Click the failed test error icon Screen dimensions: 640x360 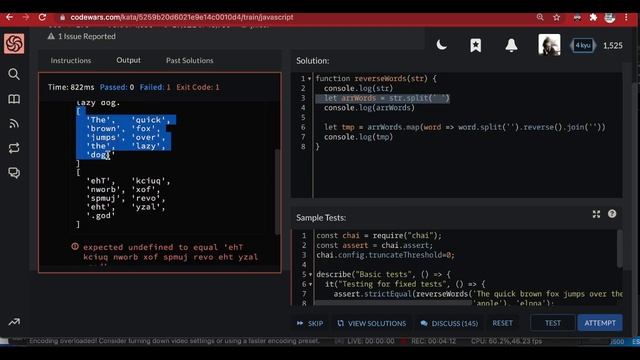(x=75, y=247)
